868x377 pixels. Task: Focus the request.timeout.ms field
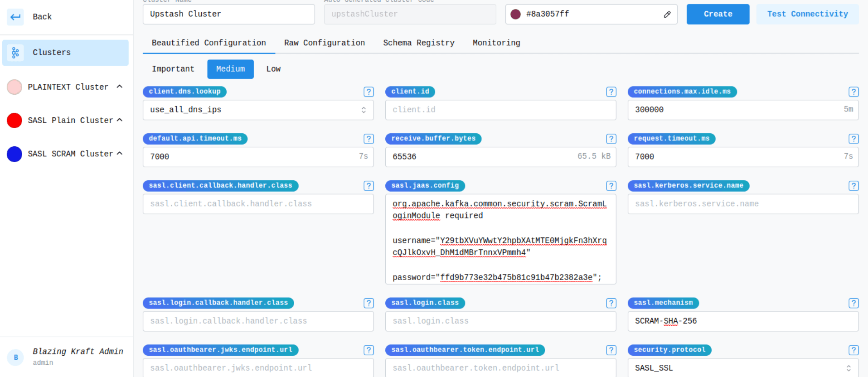click(743, 157)
